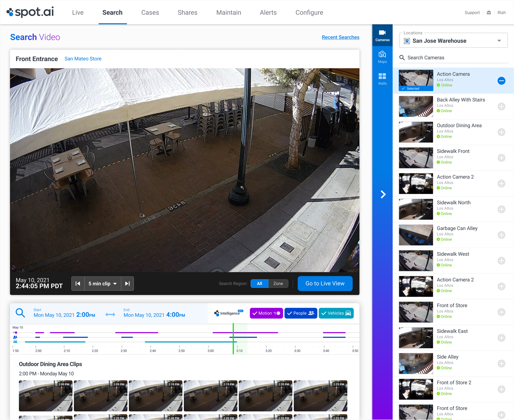Switch to the Live tab
514x420 pixels.
click(x=78, y=13)
